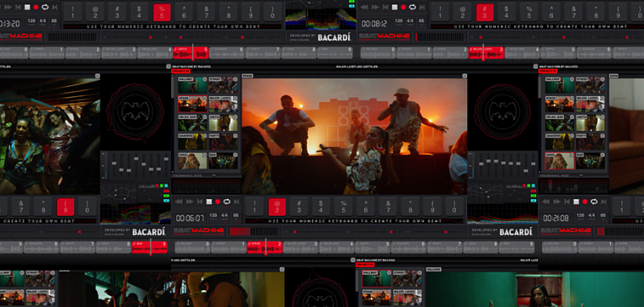
Task: Click Beat Machine logo in 00:06:07 window
Action: coord(198,231)
